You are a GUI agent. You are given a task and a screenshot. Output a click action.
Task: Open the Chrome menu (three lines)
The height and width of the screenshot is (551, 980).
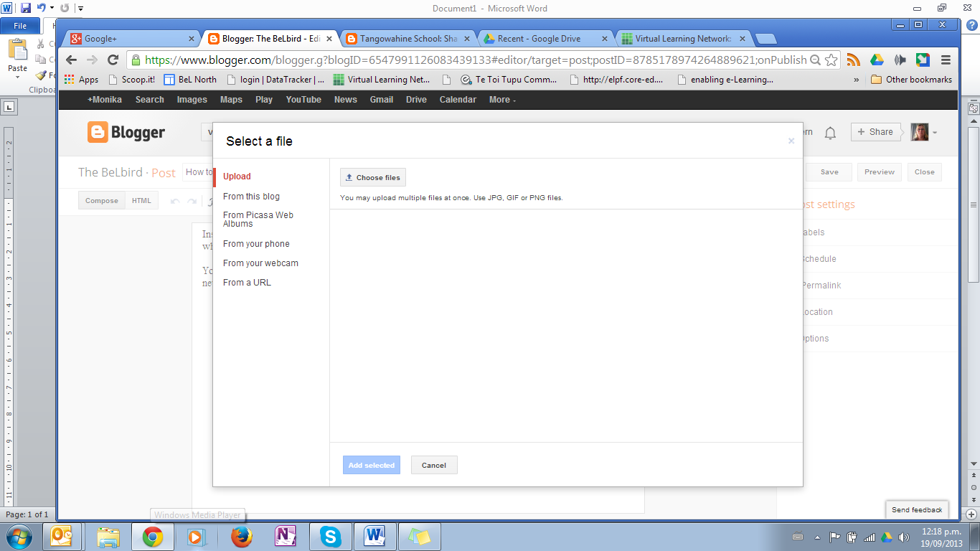(946, 60)
